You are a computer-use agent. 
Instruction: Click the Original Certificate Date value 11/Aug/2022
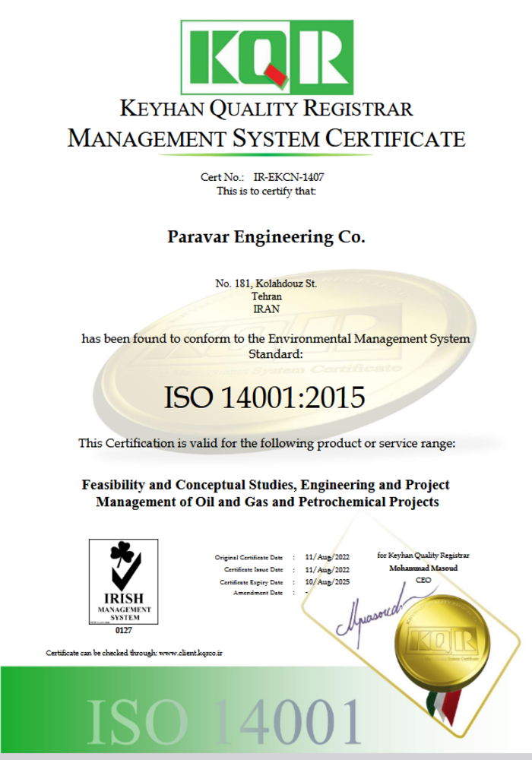pos(327,557)
